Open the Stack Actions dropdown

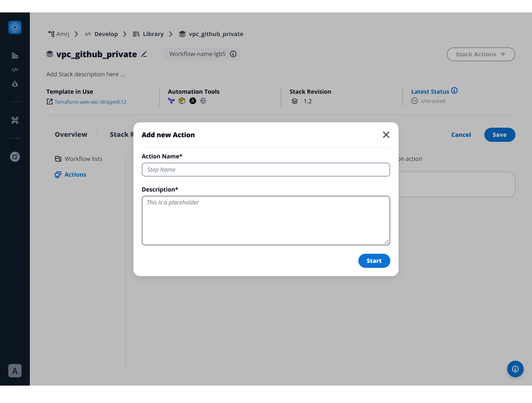481,54
